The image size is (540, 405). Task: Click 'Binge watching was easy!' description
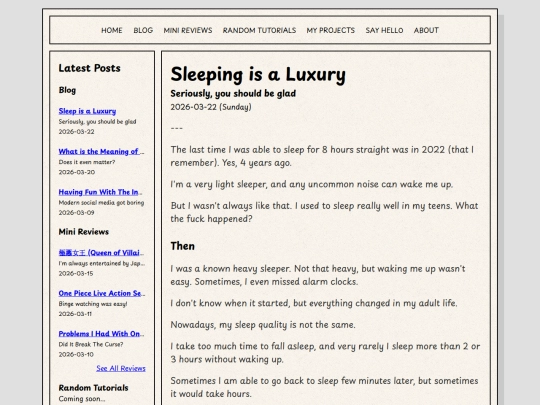tap(93, 304)
